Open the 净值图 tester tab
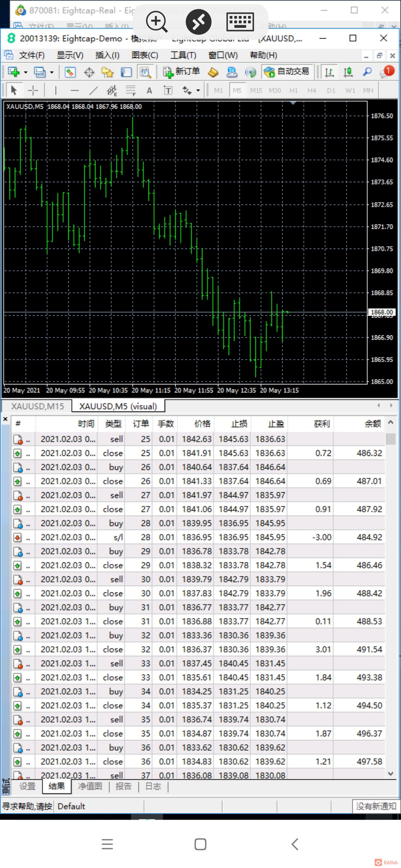401x868 pixels. coord(90,786)
